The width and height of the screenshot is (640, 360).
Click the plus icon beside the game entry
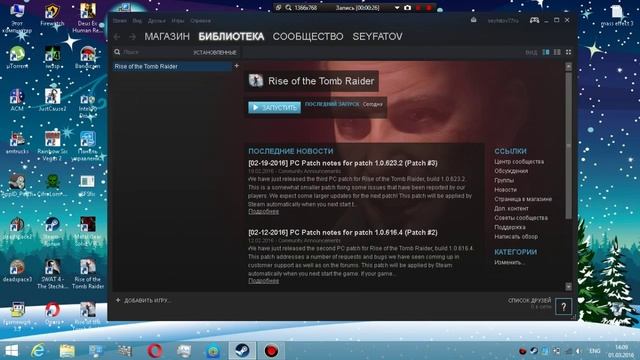tap(236, 66)
